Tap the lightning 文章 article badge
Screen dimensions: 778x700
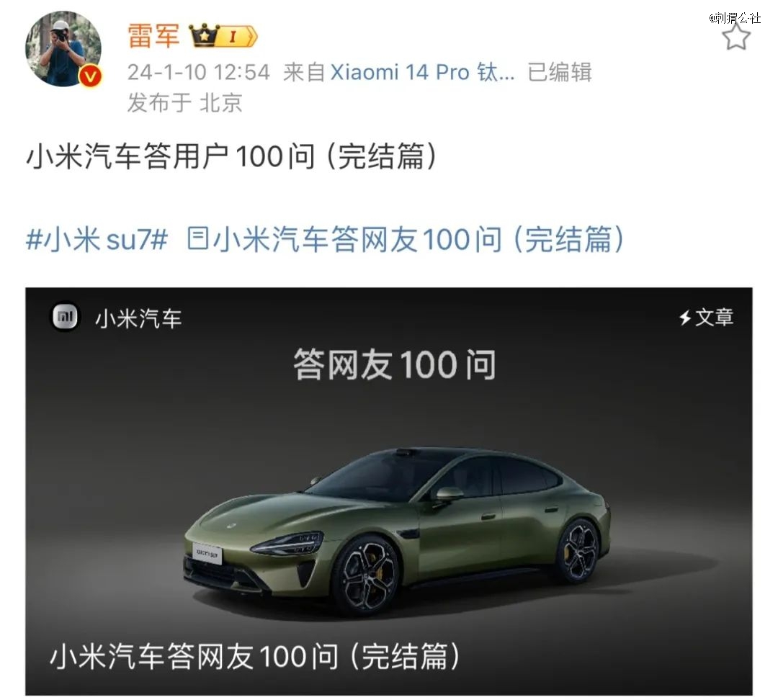coord(706,318)
